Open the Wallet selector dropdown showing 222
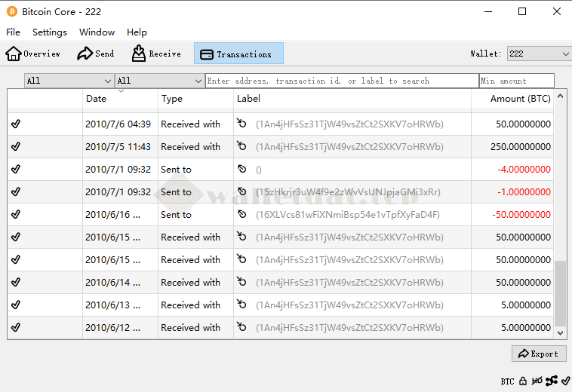572x392 pixels. click(x=539, y=54)
